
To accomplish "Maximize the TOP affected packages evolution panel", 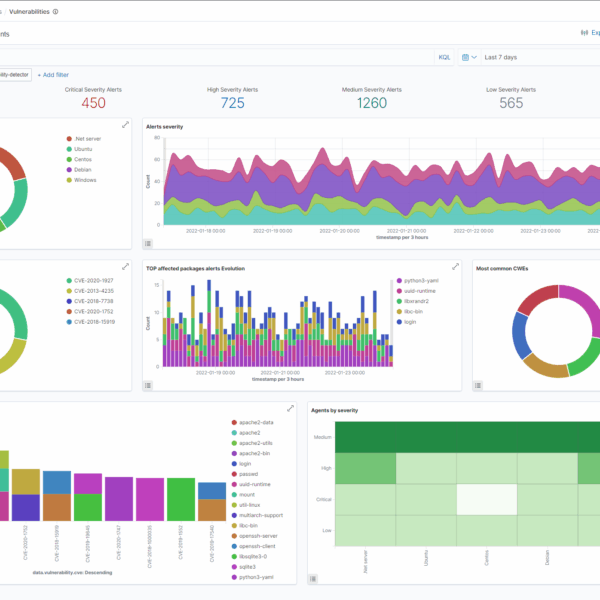I will click(458, 267).
